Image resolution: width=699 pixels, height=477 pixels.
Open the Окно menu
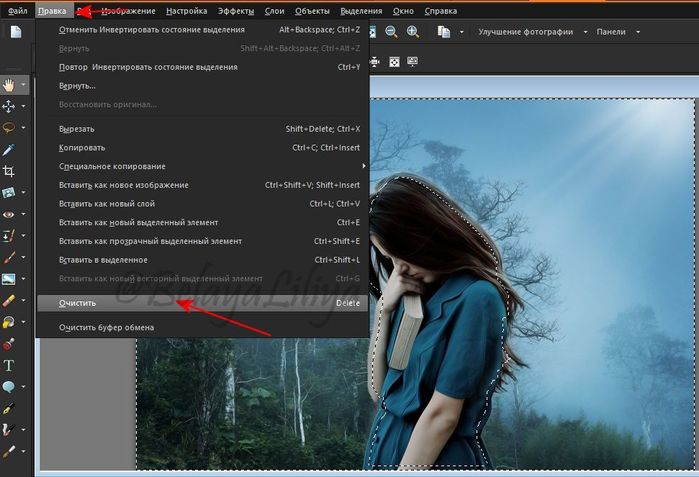click(403, 11)
